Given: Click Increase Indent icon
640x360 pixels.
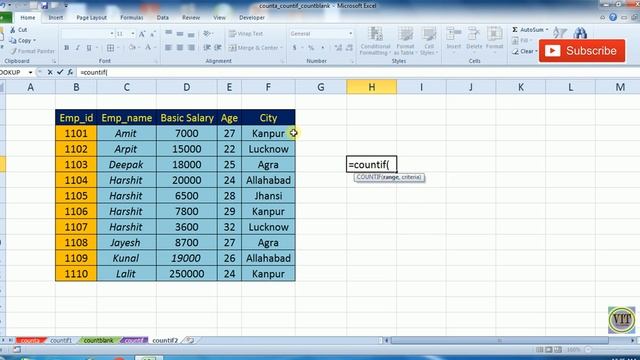Looking at the screenshot, I should [x=218, y=48].
